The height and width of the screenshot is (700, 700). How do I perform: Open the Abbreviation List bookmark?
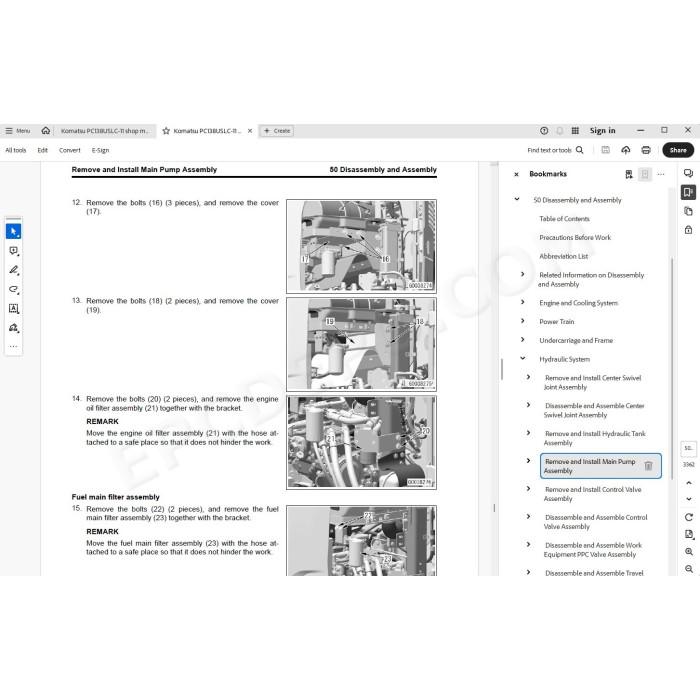[563, 256]
